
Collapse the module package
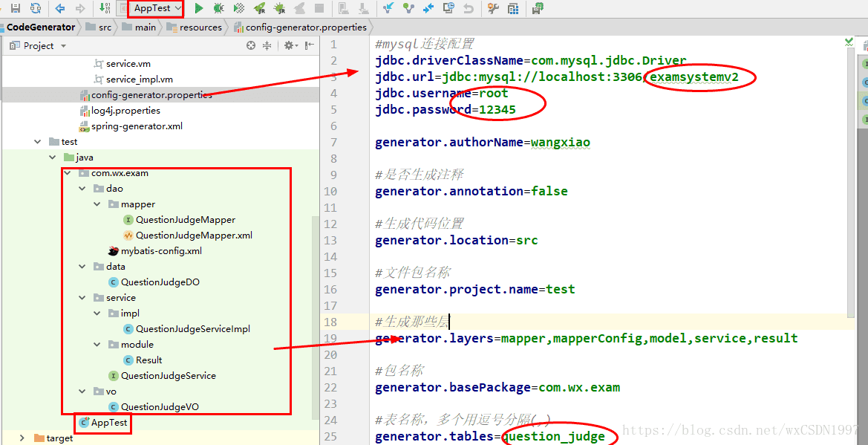[x=97, y=344]
